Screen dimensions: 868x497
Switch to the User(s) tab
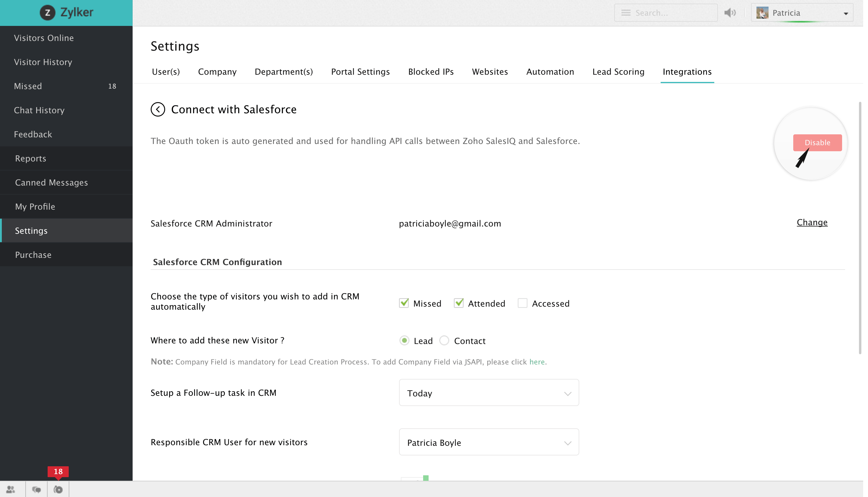pyautogui.click(x=167, y=72)
